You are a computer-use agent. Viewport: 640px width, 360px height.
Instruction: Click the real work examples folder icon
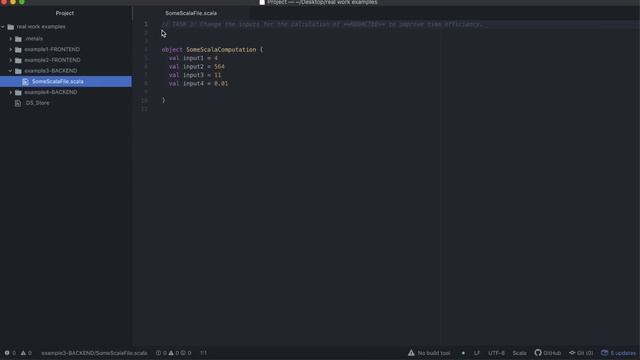pos(11,27)
